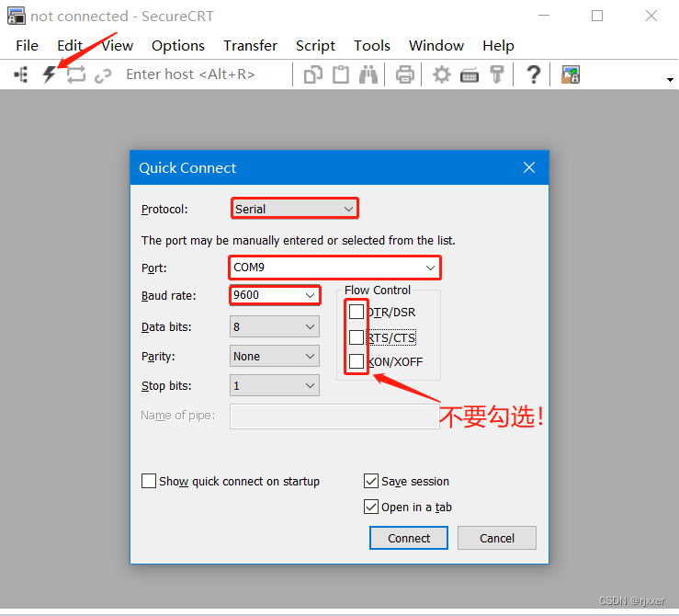Open the Edit menu

(x=70, y=45)
